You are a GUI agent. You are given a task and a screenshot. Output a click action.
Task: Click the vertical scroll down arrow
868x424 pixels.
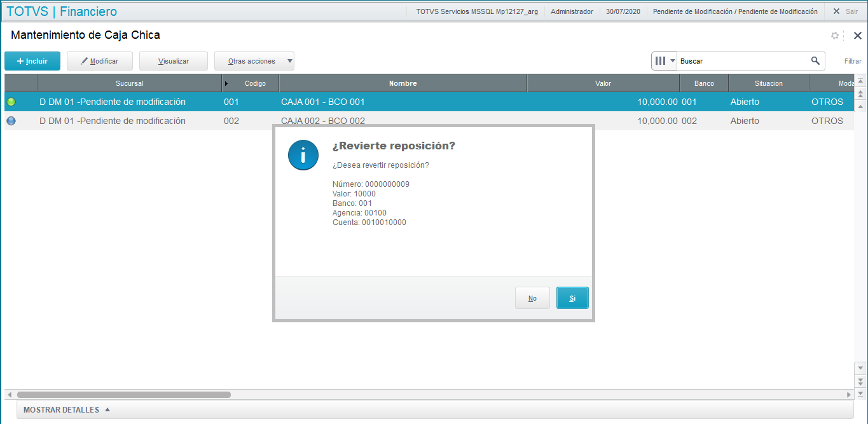pos(860,367)
